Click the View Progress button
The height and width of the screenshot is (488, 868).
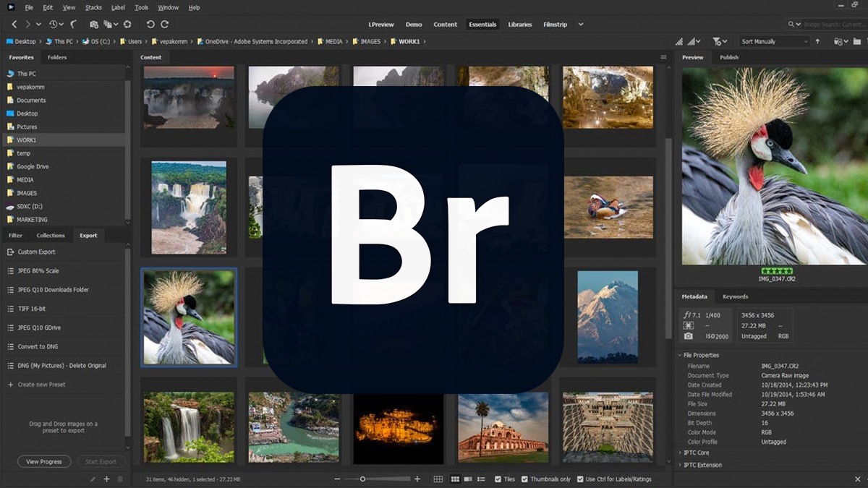point(44,461)
